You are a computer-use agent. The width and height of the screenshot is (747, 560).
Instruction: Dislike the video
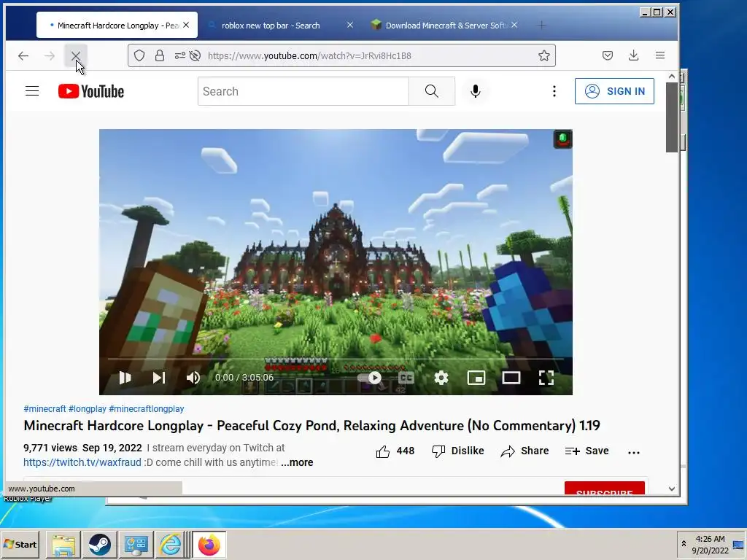click(x=457, y=451)
